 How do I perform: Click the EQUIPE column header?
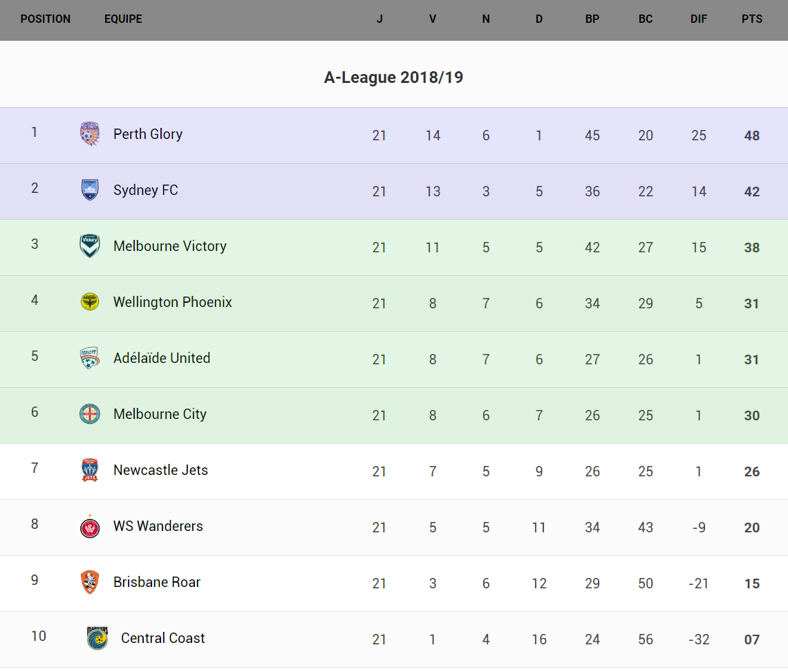click(123, 19)
